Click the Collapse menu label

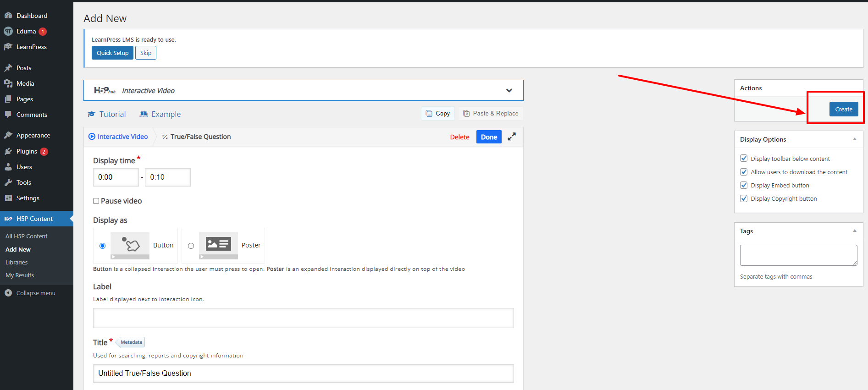[x=36, y=293]
